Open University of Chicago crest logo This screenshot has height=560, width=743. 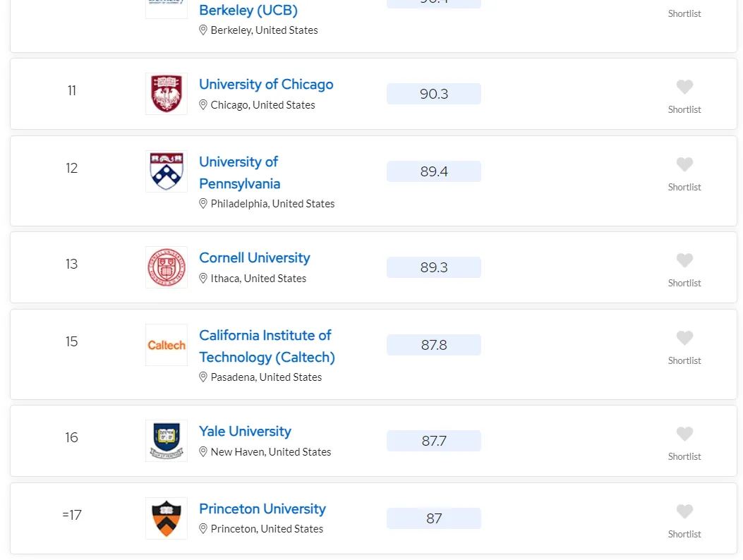click(167, 93)
